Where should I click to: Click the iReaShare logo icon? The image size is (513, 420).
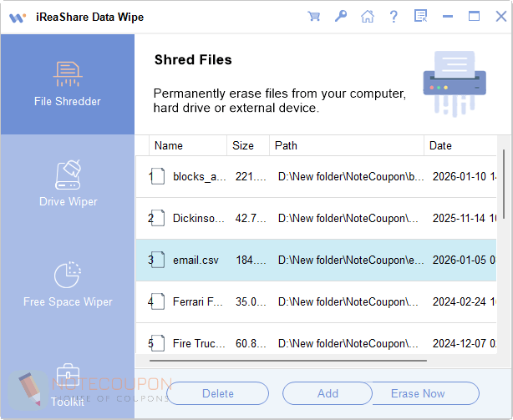[x=18, y=18]
